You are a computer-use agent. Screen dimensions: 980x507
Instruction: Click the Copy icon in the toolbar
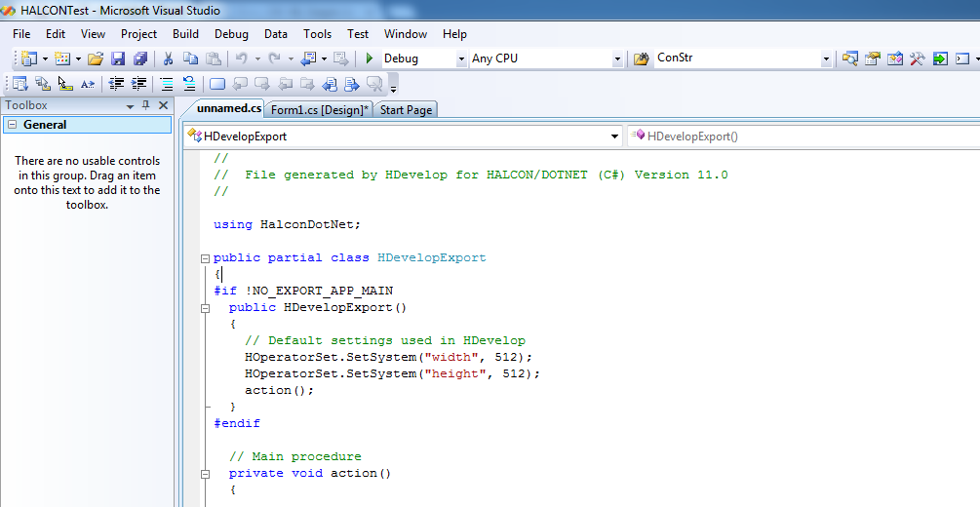click(190, 58)
